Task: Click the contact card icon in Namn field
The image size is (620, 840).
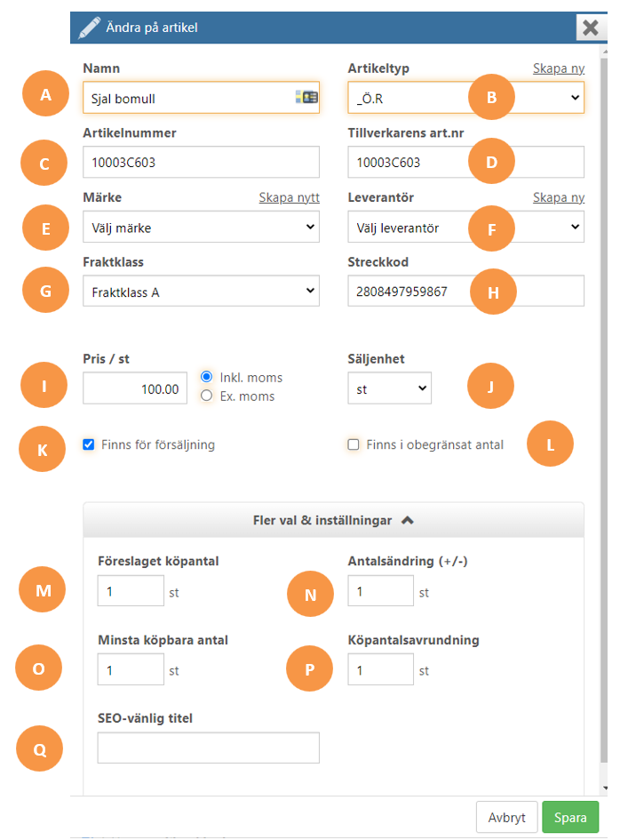Action: tap(306, 97)
